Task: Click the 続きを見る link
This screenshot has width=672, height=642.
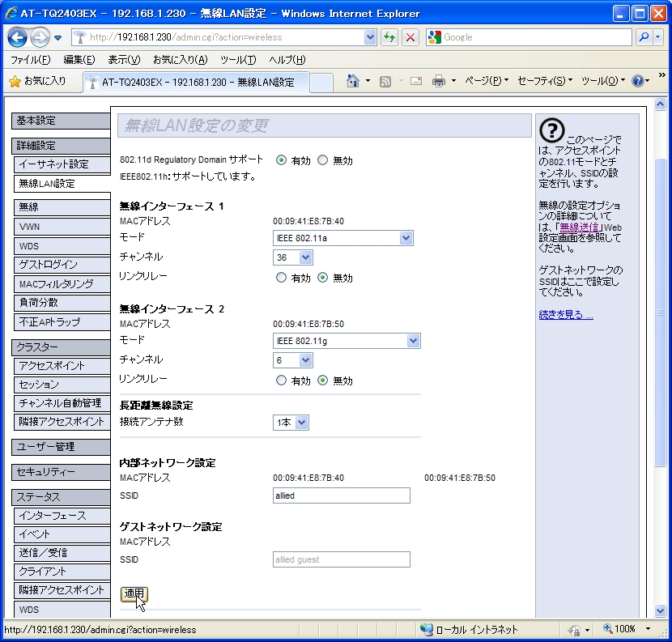Action: point(566,315)
